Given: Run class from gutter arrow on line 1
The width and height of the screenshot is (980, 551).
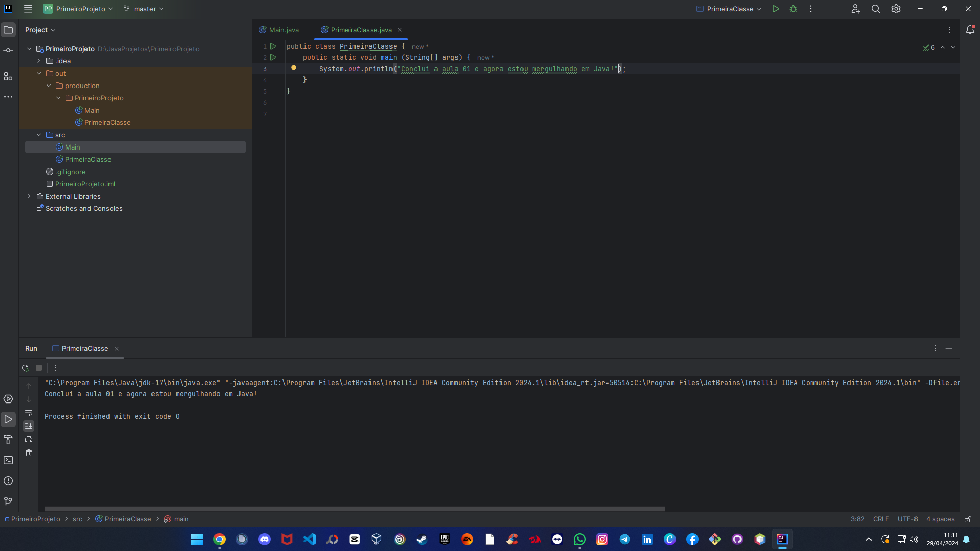Looking at the screenshot, I should [x=273, y=46].
